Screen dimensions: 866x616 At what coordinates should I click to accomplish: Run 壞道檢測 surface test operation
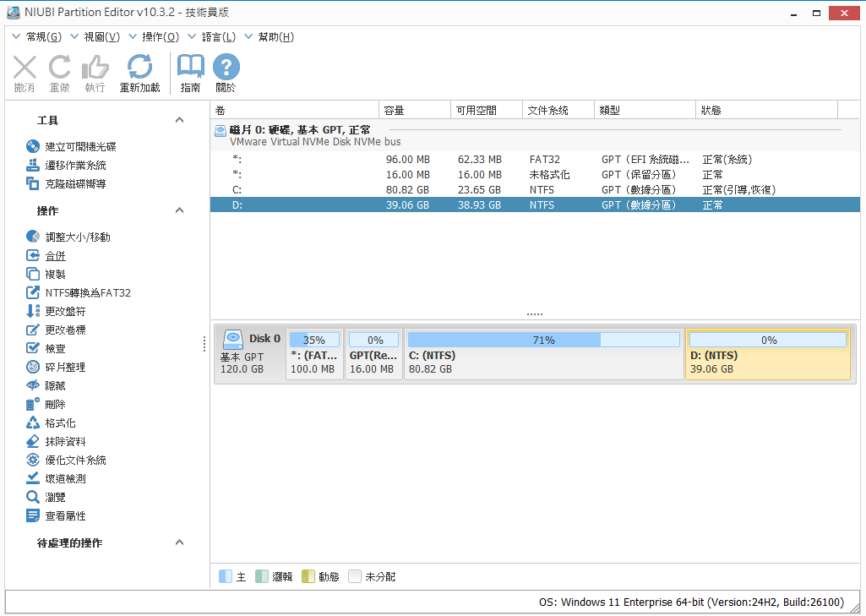[x=56, y=478]
